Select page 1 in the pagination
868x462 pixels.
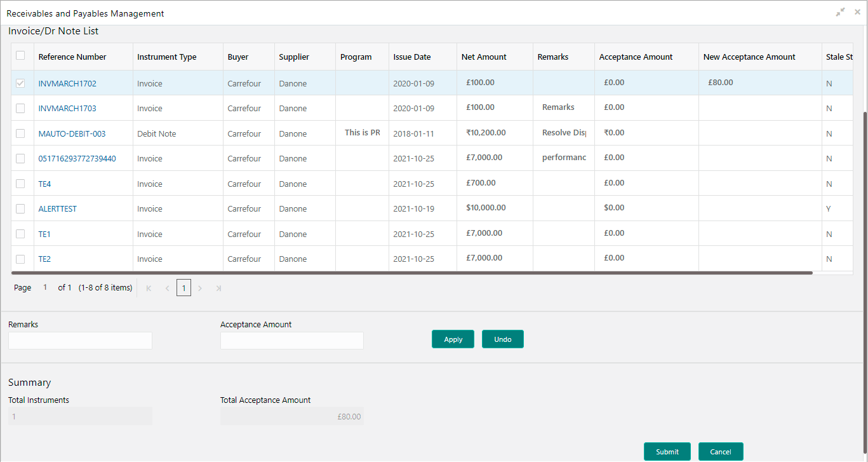click(184, 288)
